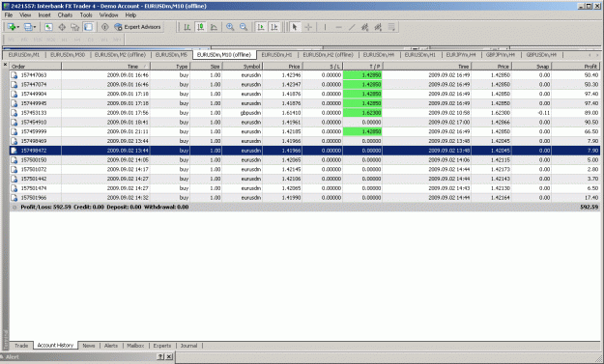Screen dimensions: 604x364
Task: Switch to line chart mode
Action: [x=214, y=27]
